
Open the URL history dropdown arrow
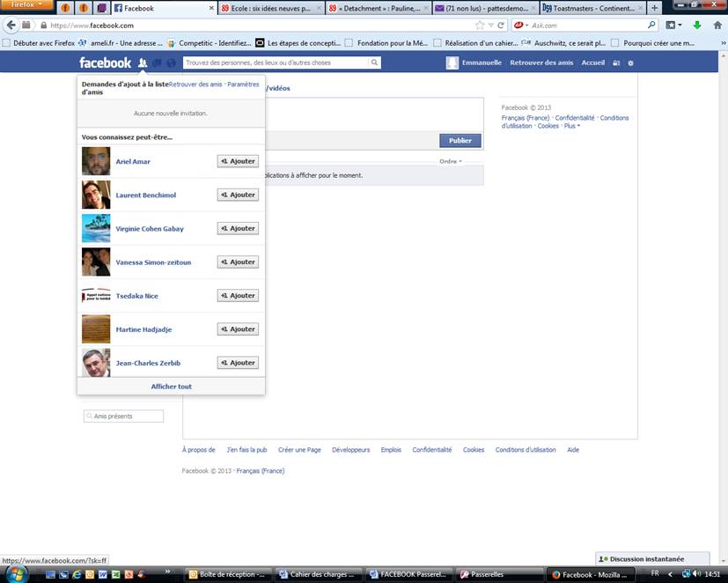coord(490,25)
